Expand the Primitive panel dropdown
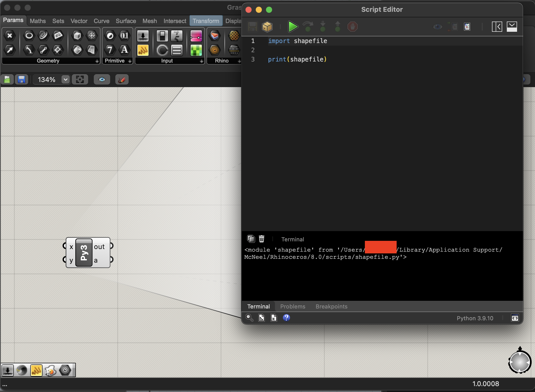 (x=130, y=61)
